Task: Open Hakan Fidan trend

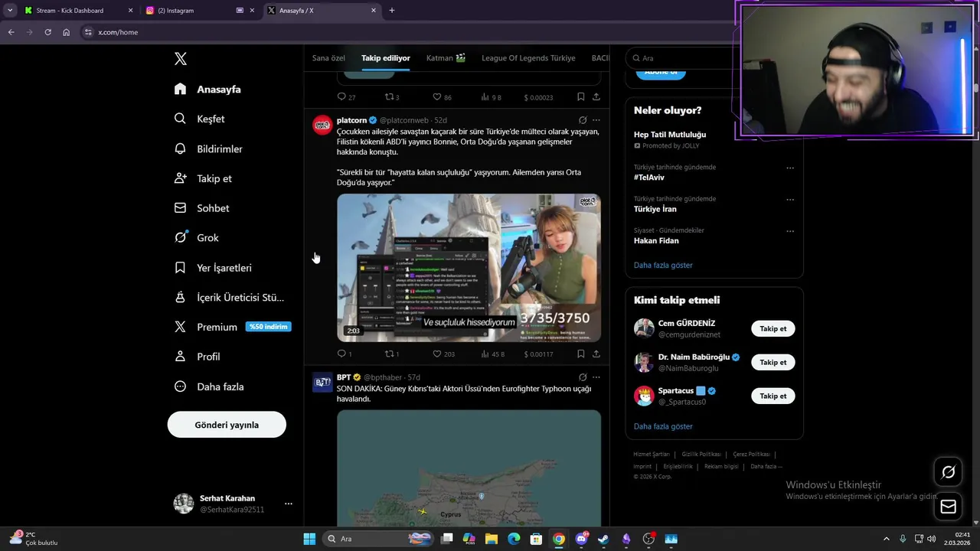Action: (656, 240)
